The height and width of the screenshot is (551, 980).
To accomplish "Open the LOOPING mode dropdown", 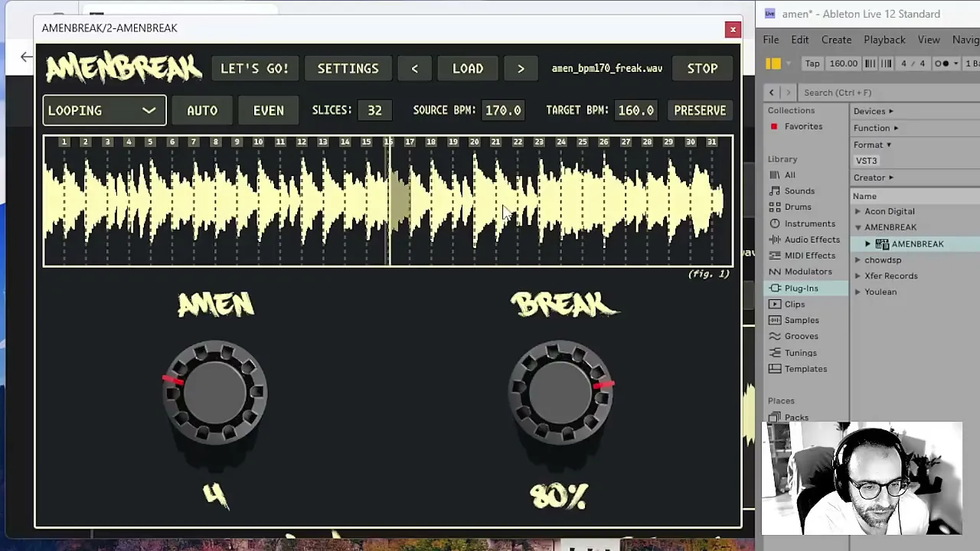I will 104,110.
